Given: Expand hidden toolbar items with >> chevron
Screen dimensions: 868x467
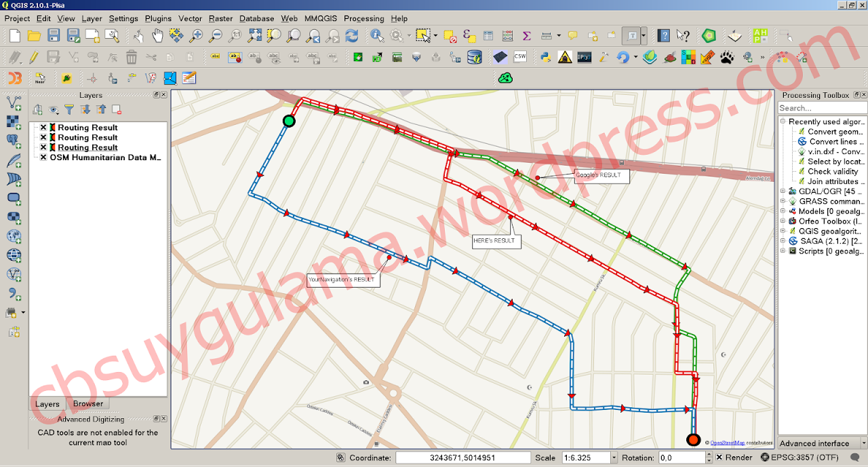Looking at the screenshot, I should point(763,57).
